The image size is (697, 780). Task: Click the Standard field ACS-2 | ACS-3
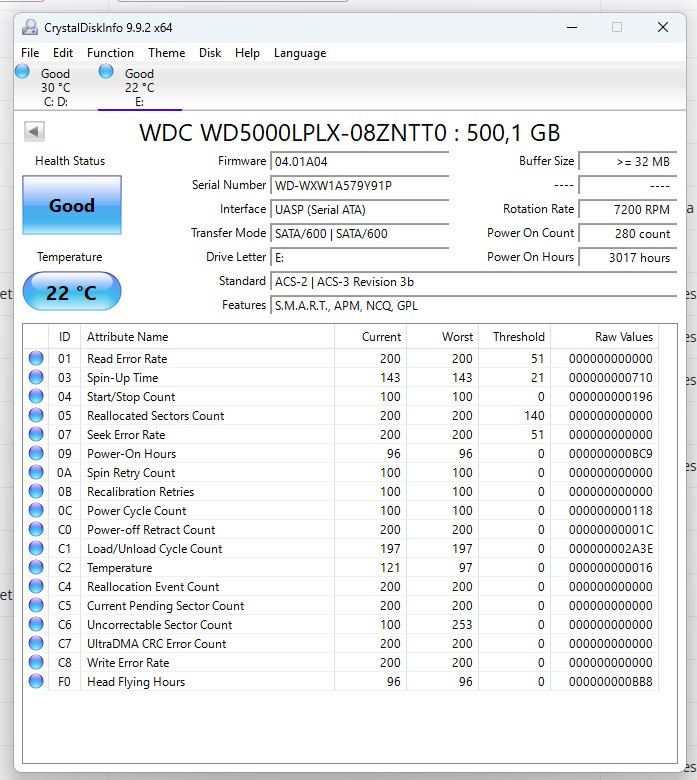click(x=473, y=282)
